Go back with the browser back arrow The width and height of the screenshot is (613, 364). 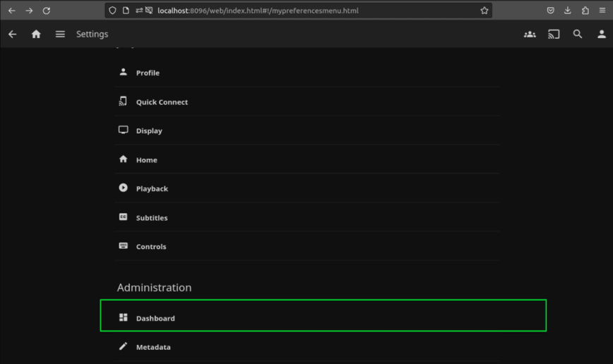click(12, 11)
